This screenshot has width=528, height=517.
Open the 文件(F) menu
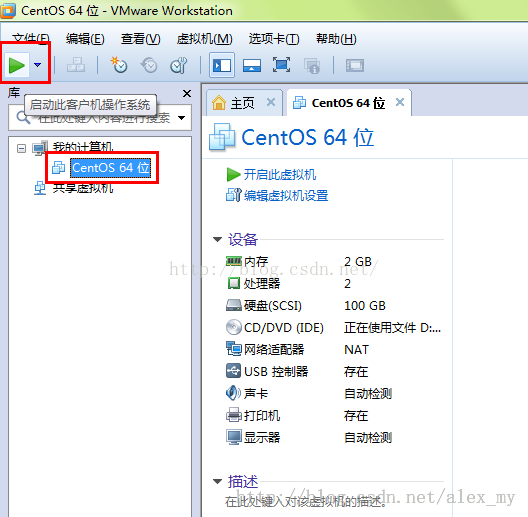pos(31,39)
